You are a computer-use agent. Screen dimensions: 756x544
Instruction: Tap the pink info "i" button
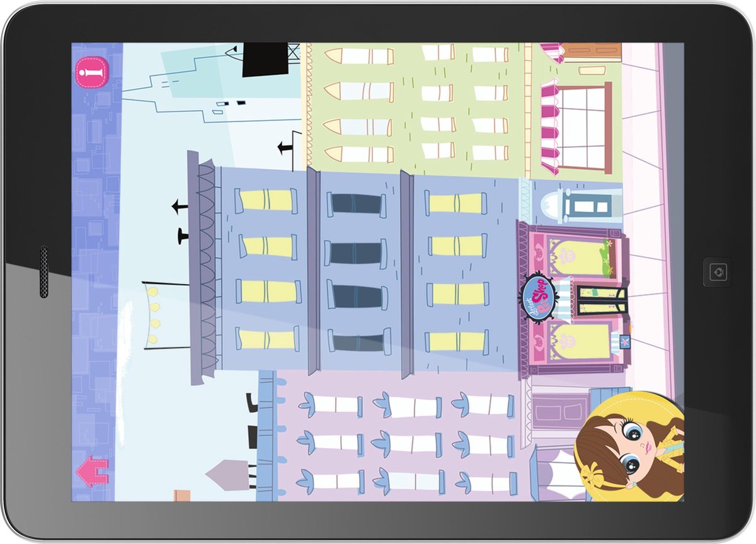click(x=92, y=72)
